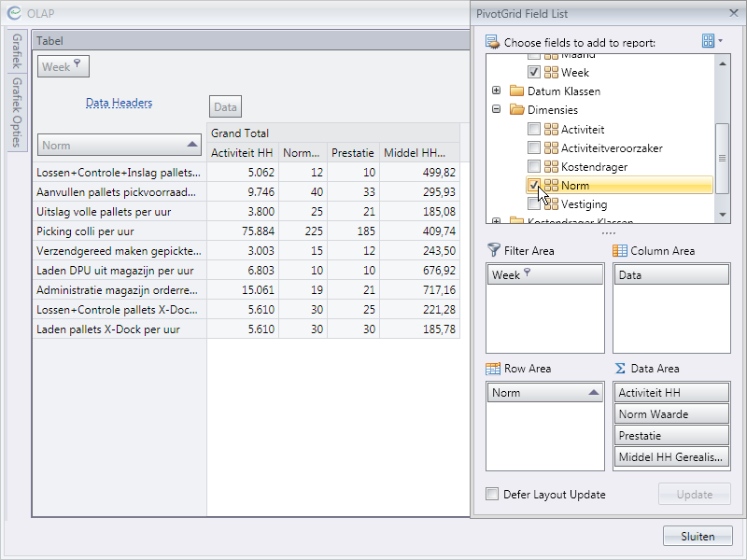
Task: Click the Data Area sigma icon
Action: (619, 369)
